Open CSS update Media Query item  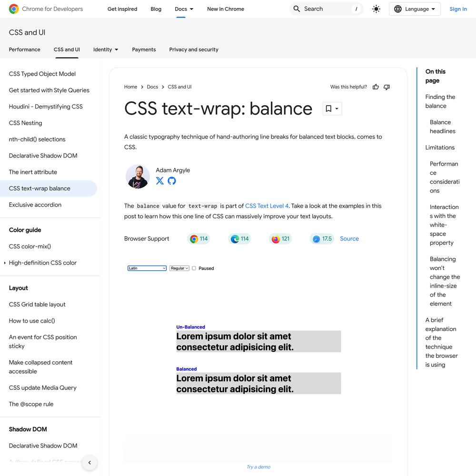coord(43,387)
